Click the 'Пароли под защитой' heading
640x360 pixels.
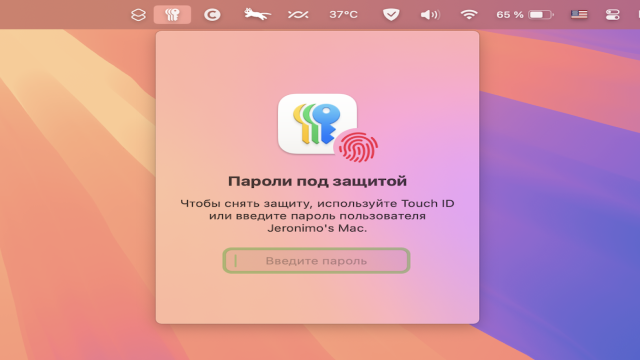click(317, 181)
